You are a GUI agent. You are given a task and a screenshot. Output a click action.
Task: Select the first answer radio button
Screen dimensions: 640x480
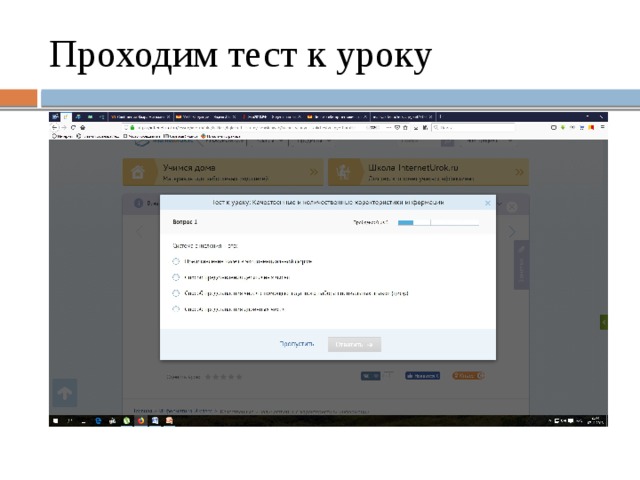point(176,261)
